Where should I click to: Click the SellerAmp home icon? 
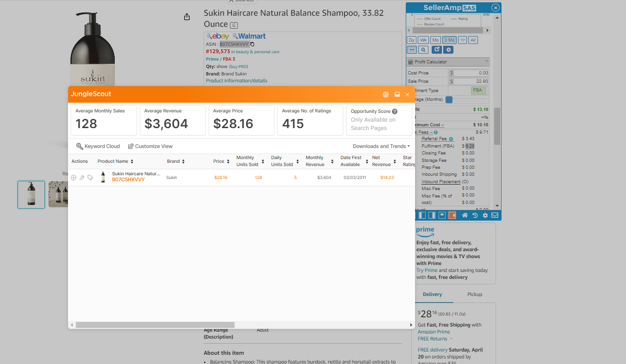point(465,216)
